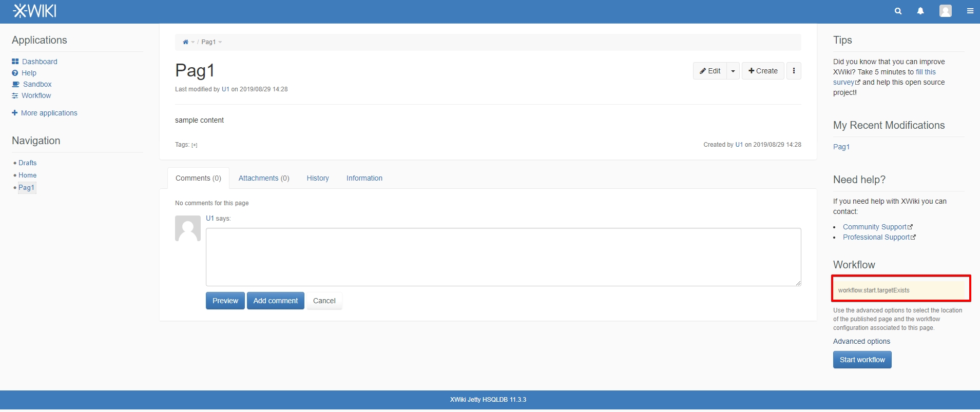This screenshot has width=980, height=412.
Task: Expand the Pag1 breadcrumb dropdown caret
Action: click(x=220, y=42)
